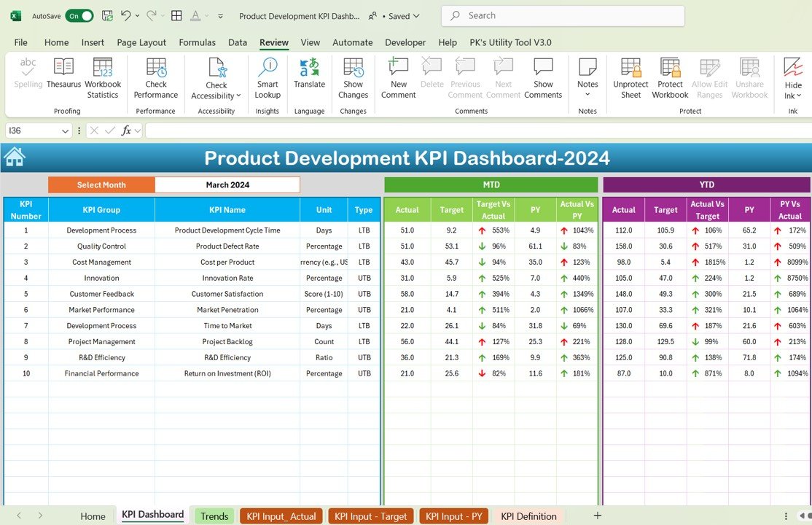
Task: Click Protect Workbook
Action: (670, 77)
